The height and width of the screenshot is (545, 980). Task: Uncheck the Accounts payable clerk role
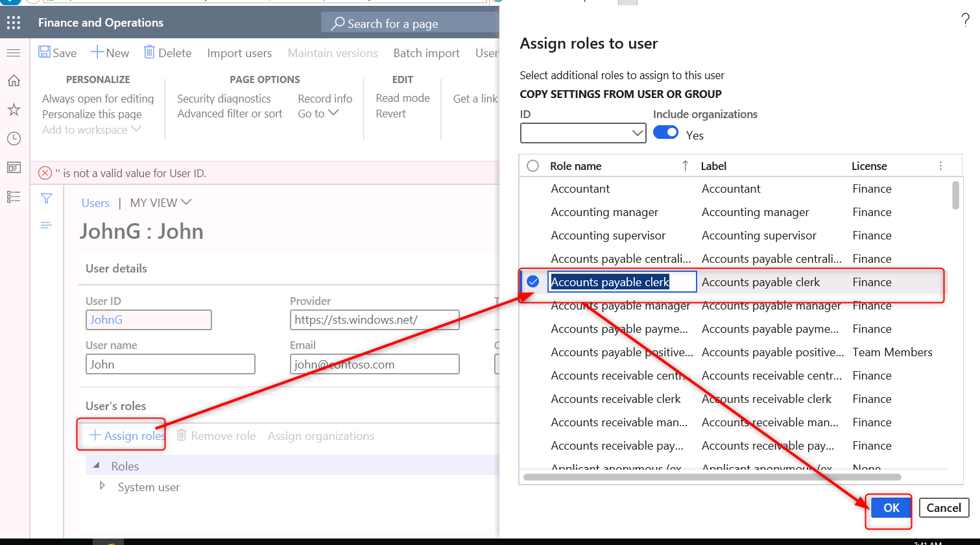click(532, 282)
